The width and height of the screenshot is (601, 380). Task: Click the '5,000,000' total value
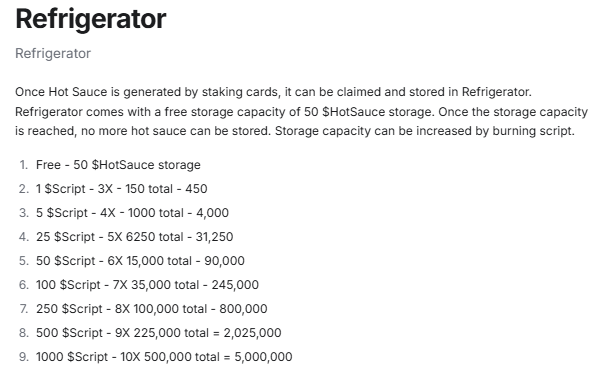pos(263,357)
